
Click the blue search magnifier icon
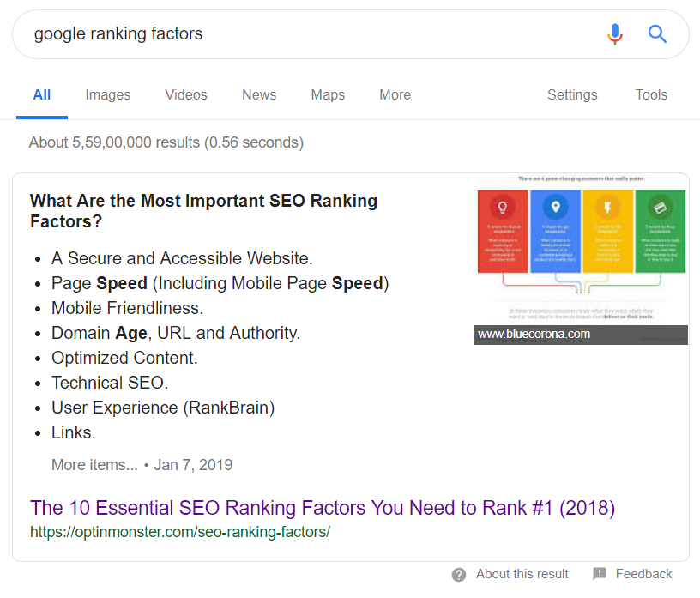point(657,34)
